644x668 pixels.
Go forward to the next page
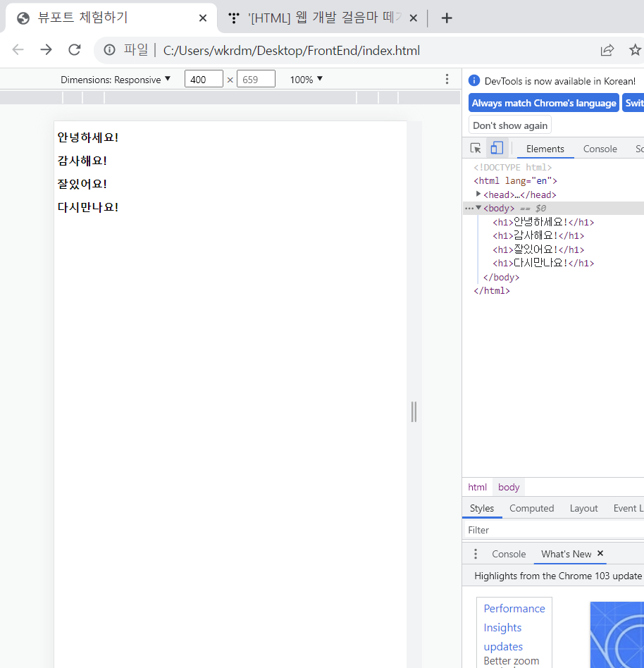coord(46,50)
